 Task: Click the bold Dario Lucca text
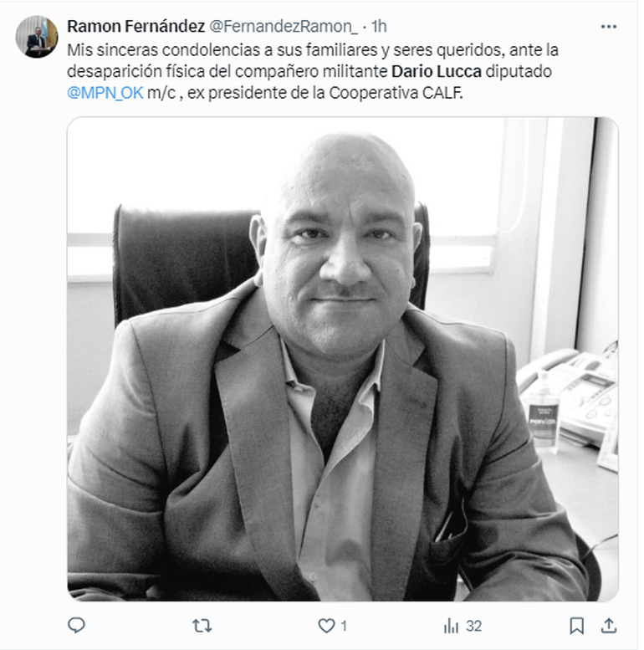coord(437,71)
